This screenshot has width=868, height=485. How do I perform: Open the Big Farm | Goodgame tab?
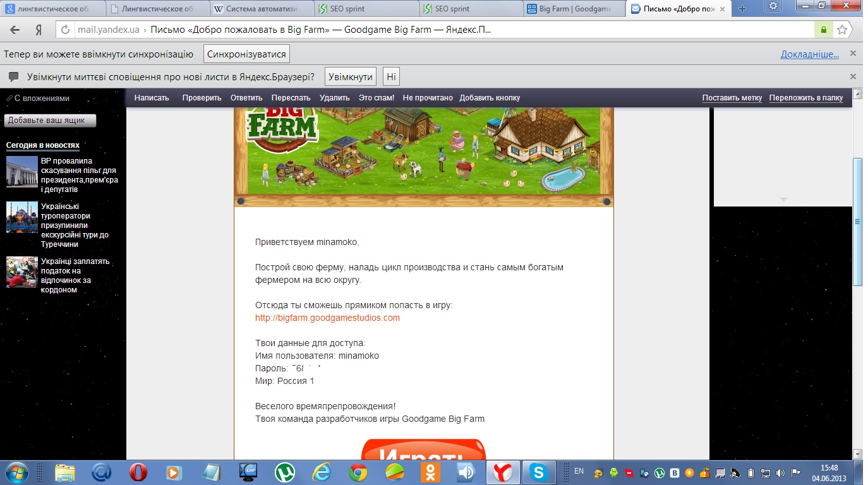[575, 9]
